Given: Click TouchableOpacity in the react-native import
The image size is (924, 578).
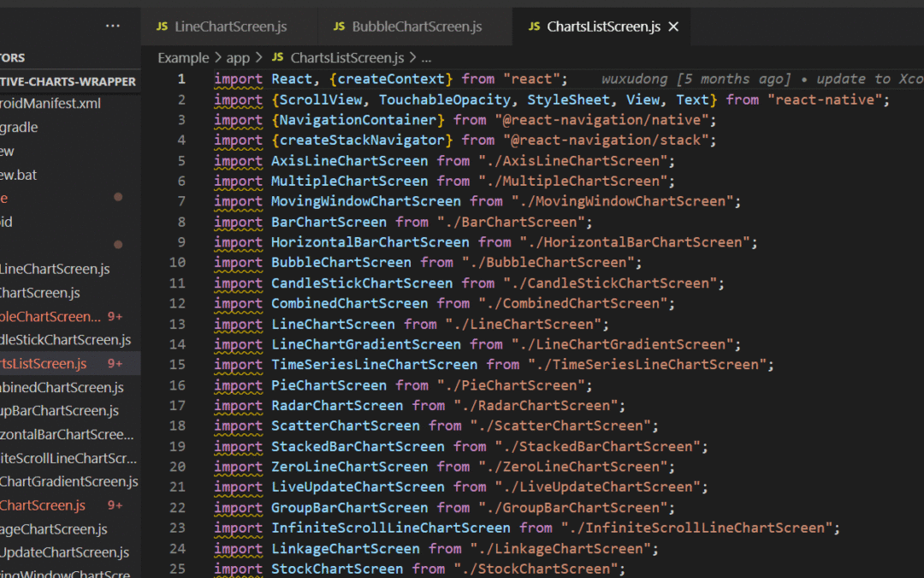Looking at the screenshot, I should click(x=445, y=99).
